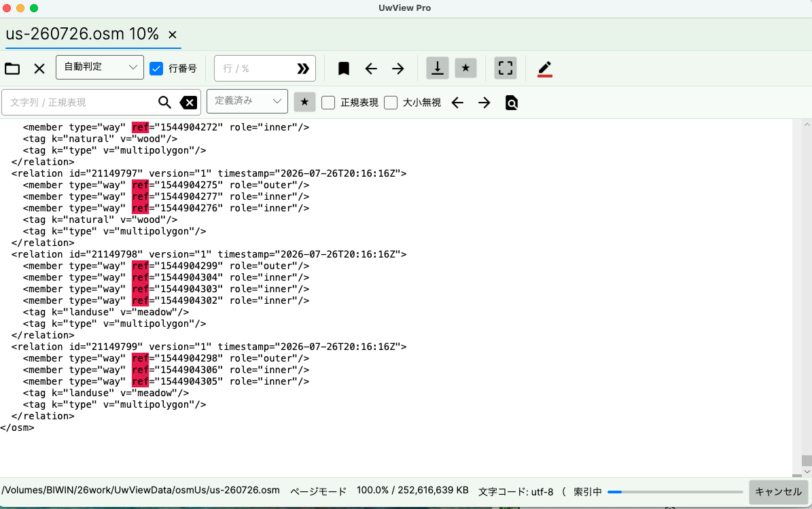Run search with magnifying glass icon
This screenshot has width=812, height=509.
(x=164, y=102)
